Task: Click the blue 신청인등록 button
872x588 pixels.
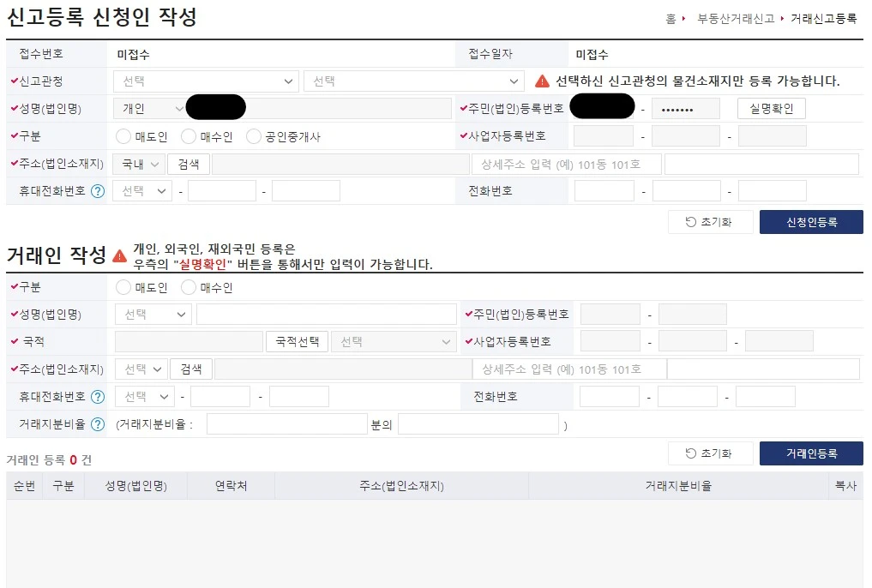Action: pyautogui.click(x=809, y=220)
